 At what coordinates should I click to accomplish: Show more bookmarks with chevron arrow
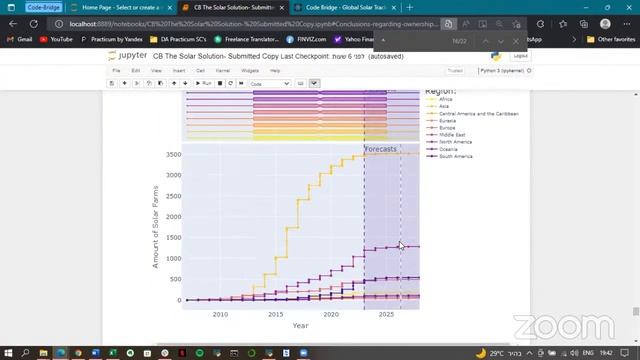(574, 40)
